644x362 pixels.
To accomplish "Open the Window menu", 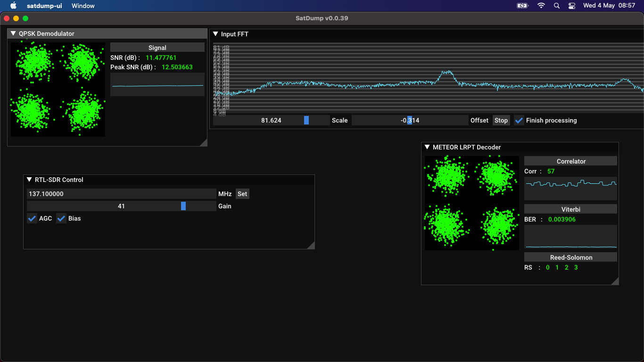I will click(x=83, y=6).
